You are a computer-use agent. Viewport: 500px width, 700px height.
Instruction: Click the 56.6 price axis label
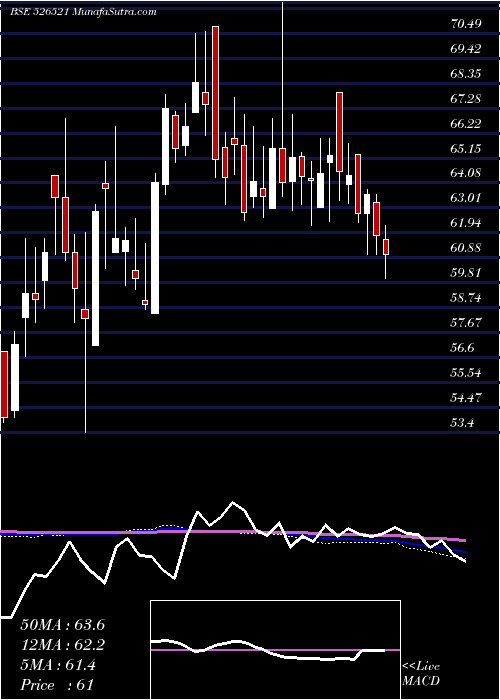[462, 347]
